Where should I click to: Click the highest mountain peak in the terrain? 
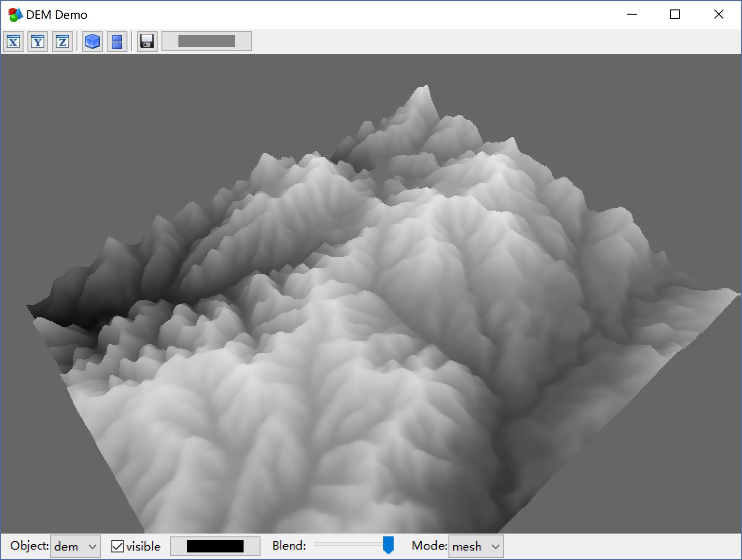[x=426, y=88]
